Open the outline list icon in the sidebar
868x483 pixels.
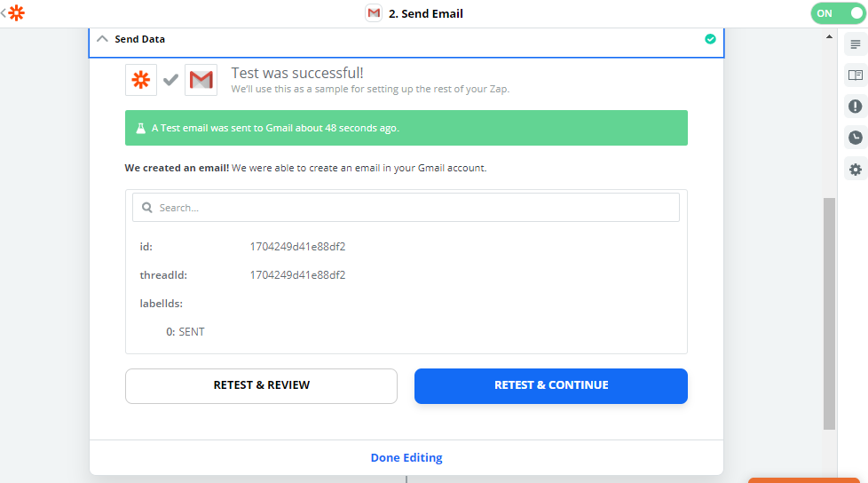pos(856,44)
